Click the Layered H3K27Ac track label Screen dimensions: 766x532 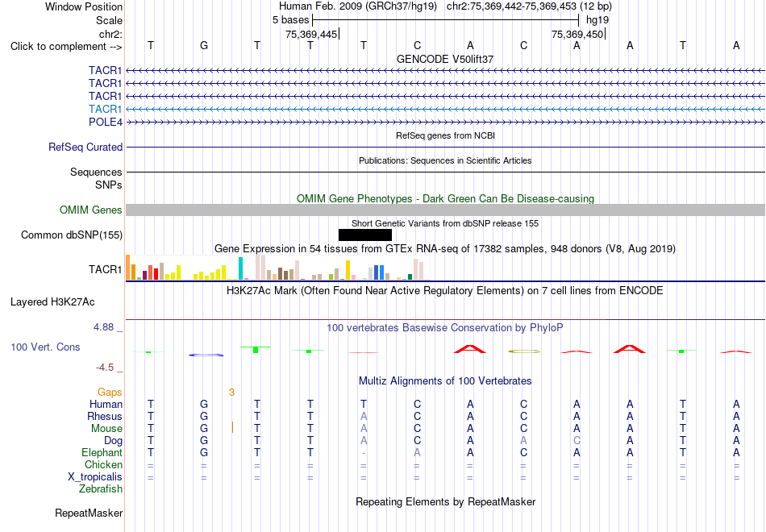tap(52, 302)
